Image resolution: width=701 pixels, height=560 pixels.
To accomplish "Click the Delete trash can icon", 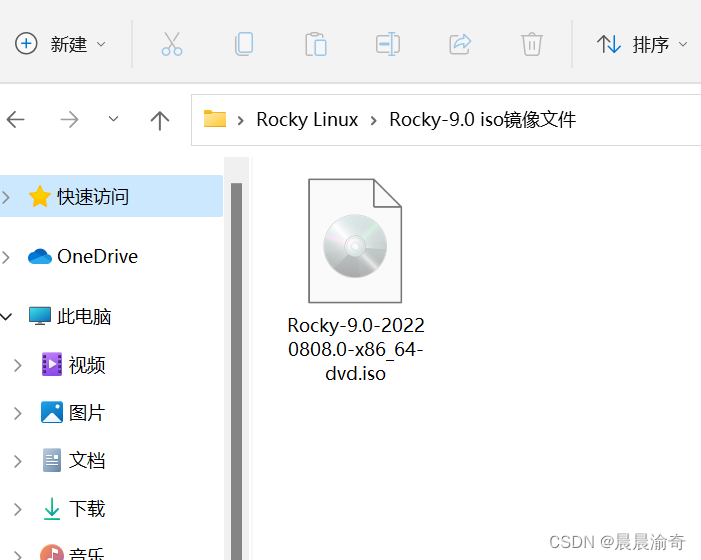I will tap(532, 44).
